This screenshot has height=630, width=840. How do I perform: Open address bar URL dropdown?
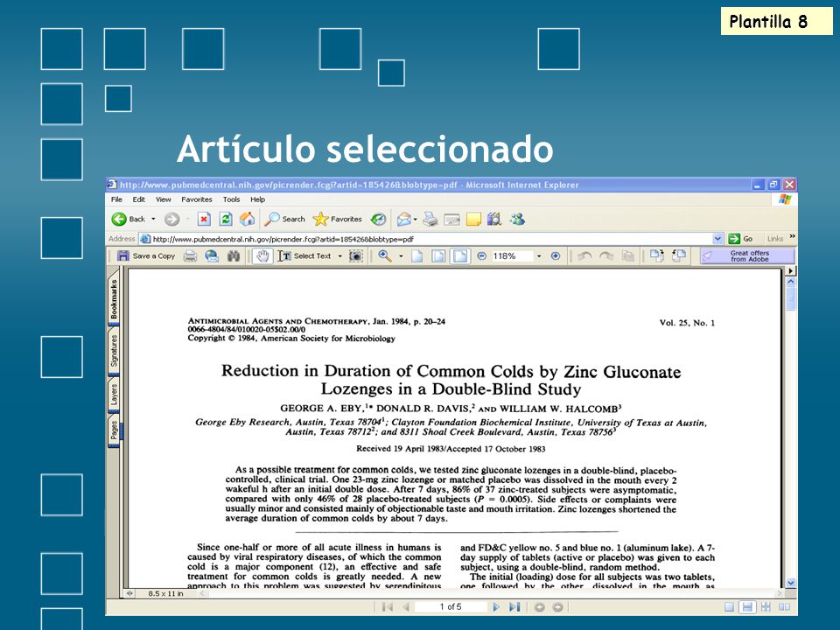coord(717,239)
